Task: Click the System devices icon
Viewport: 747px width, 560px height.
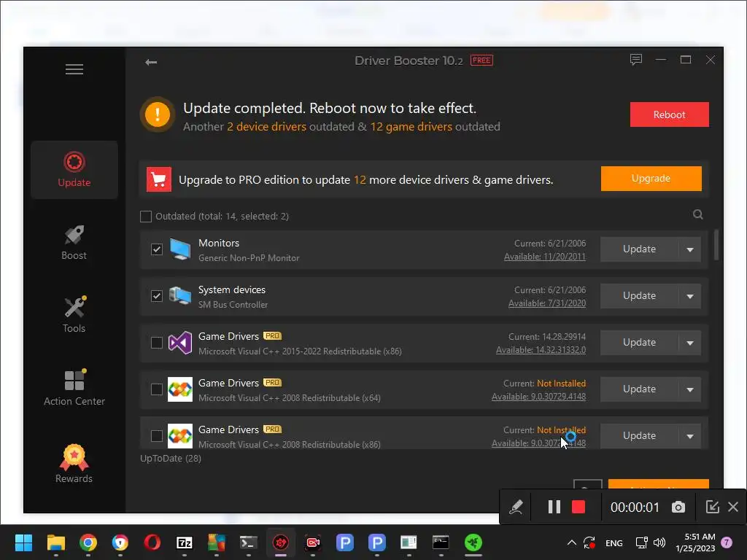Action: tap(180, 296)
